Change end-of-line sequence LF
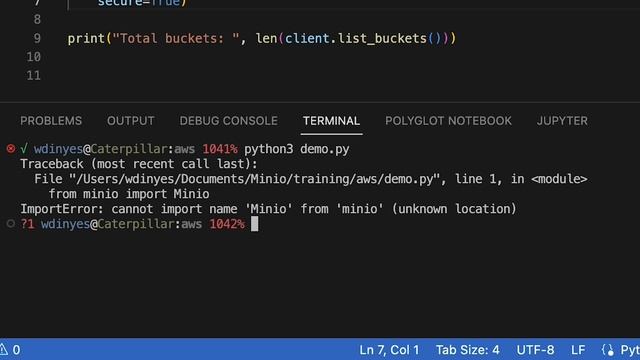 (578, 350)
